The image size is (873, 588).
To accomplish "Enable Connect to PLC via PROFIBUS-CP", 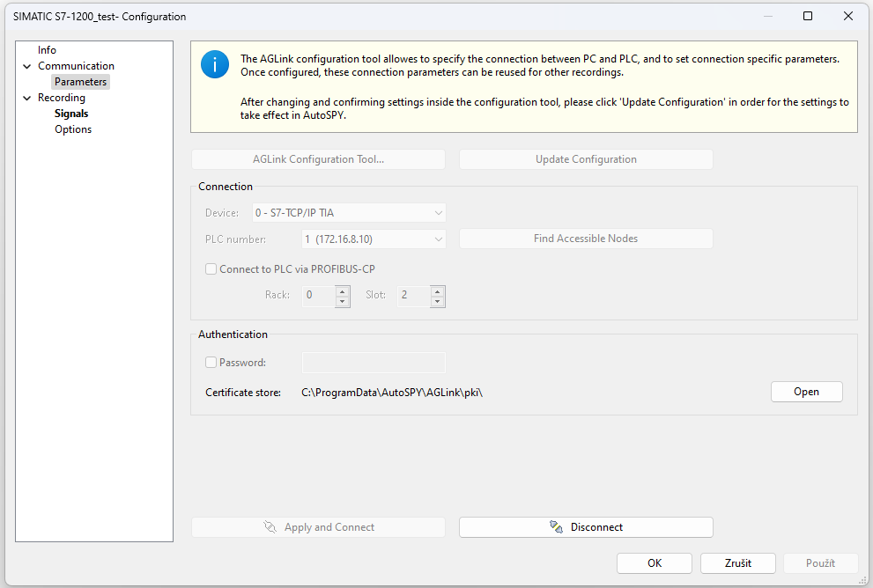I will tap(211, 269).
